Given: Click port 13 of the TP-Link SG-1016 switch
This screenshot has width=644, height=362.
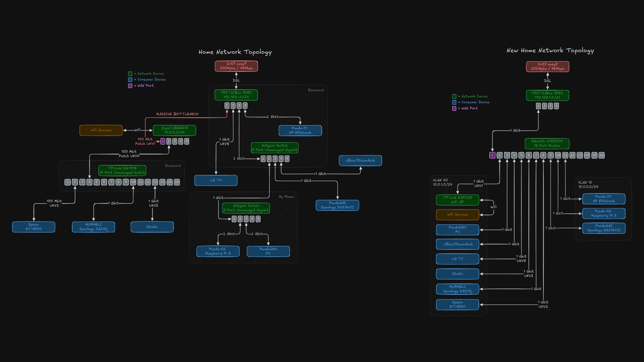Looking at the screenshot, I should click(x=155, y=182).
